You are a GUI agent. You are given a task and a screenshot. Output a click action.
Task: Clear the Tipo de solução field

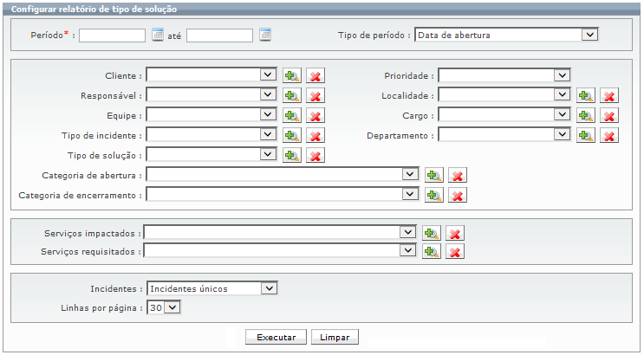[x=315, y=155]
